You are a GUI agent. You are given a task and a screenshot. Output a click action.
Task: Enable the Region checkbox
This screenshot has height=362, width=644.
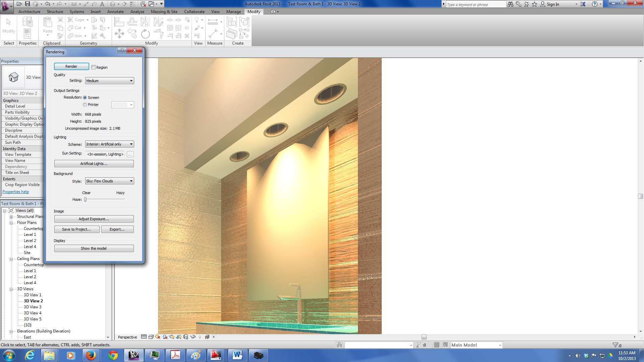(94, 67)
